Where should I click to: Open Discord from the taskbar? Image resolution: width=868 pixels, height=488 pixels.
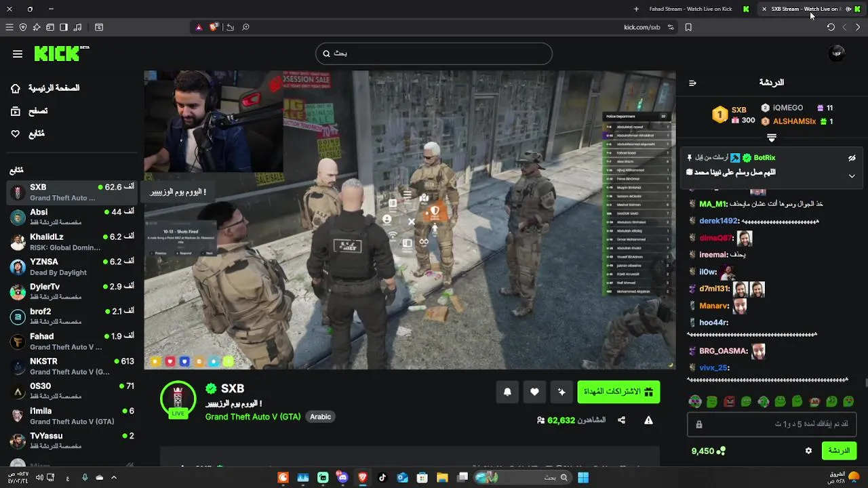pos(342,478)
